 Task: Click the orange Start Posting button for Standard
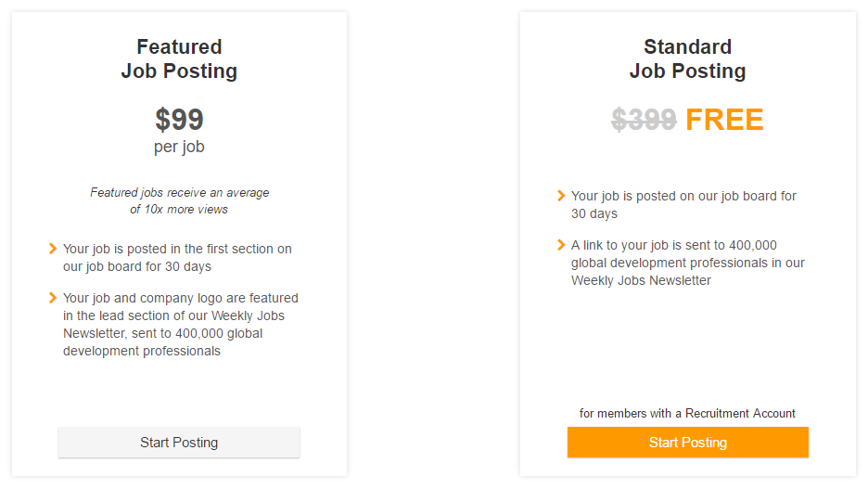687,442
